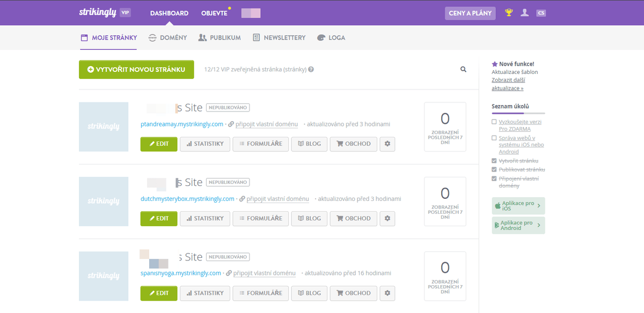
Task: Open Obchod for dutchmysterybox site
Action: pos(353,218)
